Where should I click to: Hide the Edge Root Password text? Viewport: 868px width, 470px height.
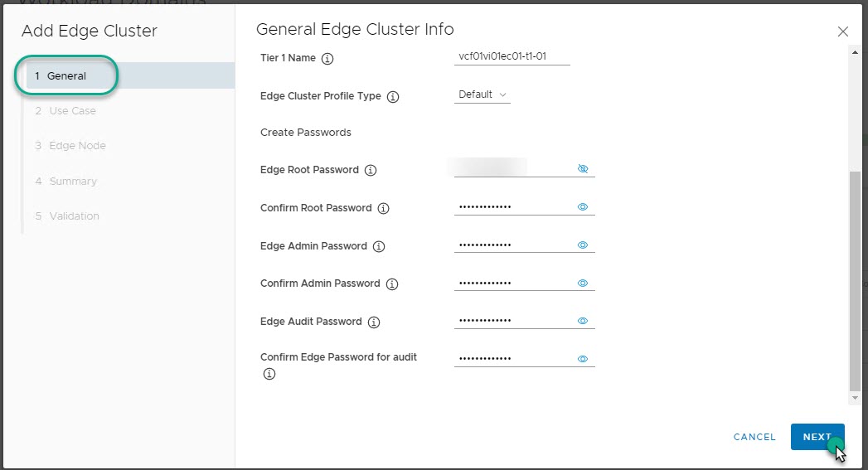pos(582,168)
